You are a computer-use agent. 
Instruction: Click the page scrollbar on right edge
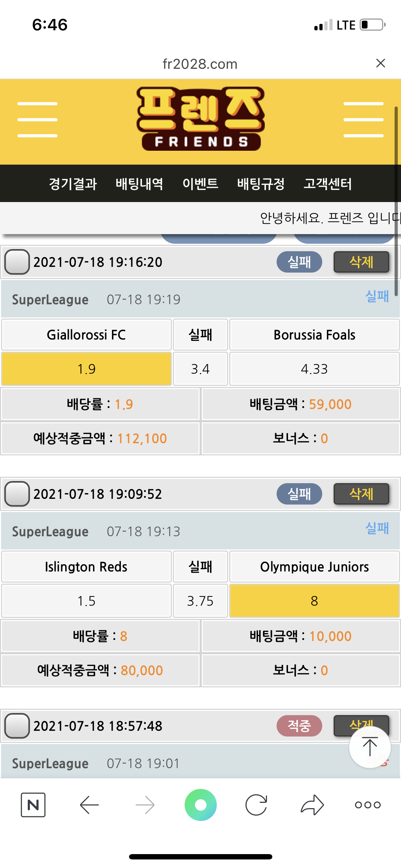tap(396, 200)
